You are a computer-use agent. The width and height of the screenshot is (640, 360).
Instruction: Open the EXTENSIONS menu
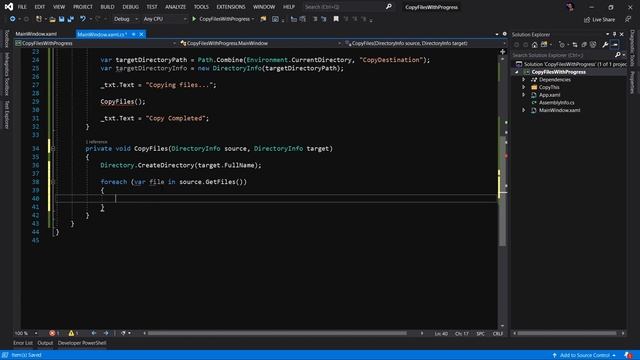[x=231, y=7]
